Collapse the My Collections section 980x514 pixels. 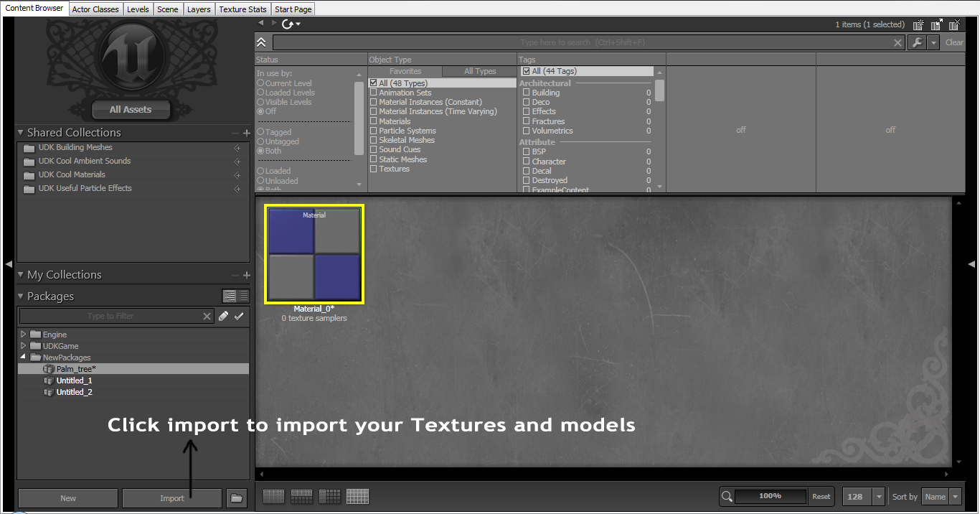21,275
